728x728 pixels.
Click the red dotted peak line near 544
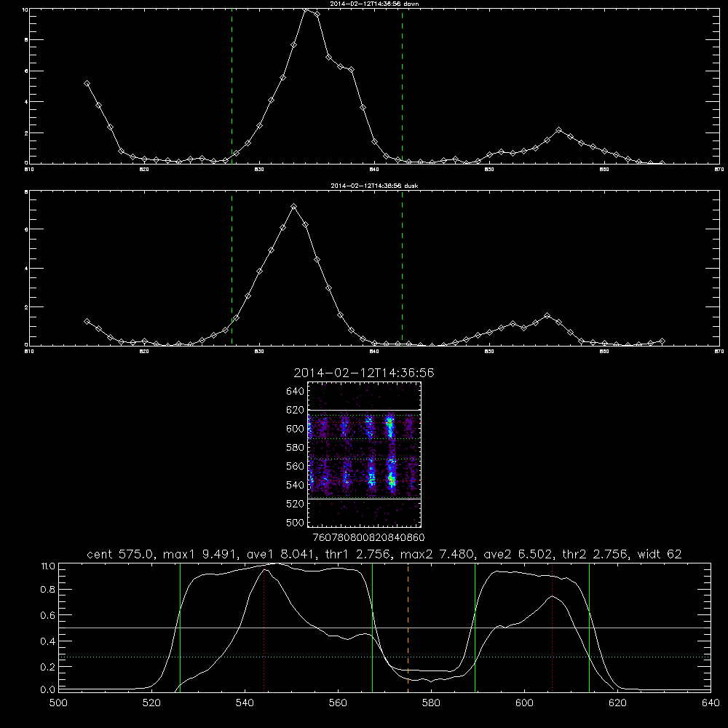(264, 629)
